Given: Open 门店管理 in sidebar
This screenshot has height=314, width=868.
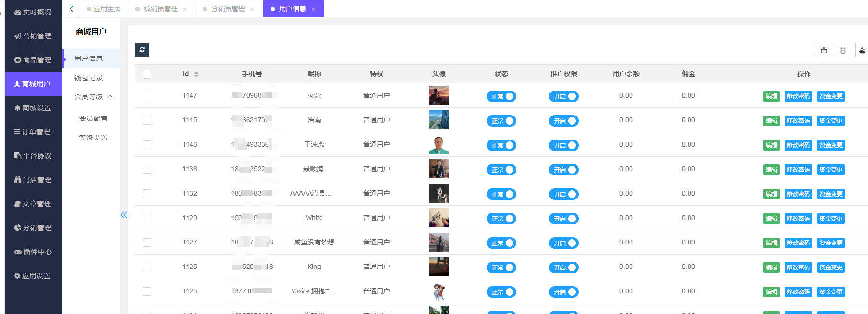Looking at the screenshot, I should pos(33,180).
